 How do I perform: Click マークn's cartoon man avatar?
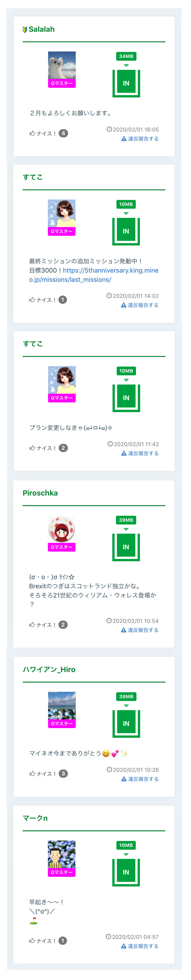coord(62,855)
